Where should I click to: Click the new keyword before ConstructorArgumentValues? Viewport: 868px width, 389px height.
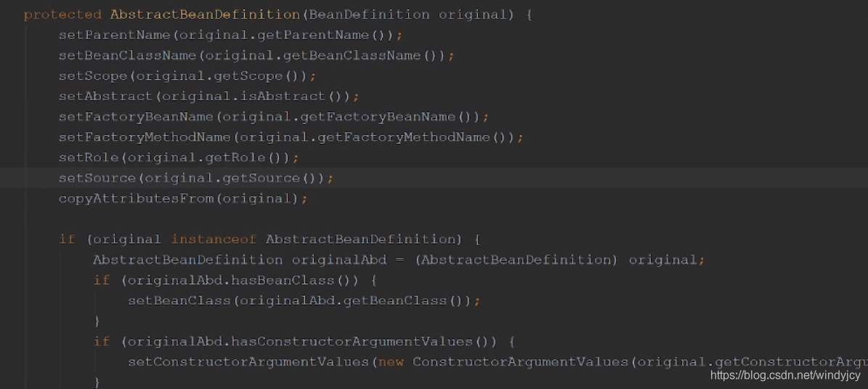tap(391, 362)
